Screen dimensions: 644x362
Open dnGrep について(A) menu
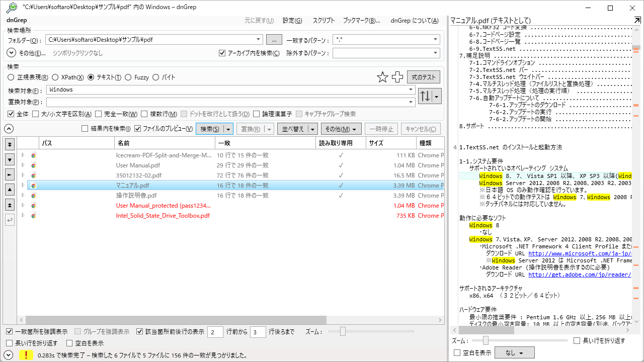point(415,21)
